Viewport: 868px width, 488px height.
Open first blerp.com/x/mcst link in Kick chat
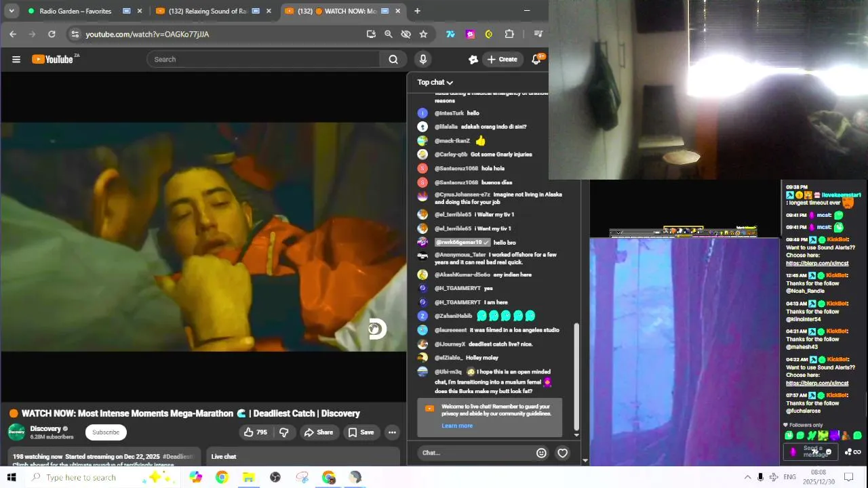tap(817, 264)
